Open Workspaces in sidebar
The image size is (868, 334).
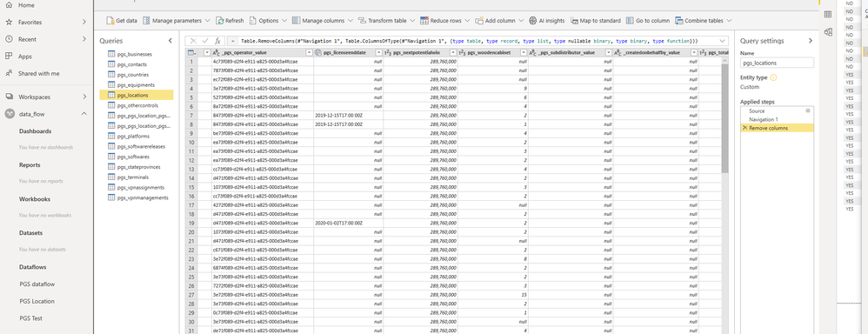point(46,97)
